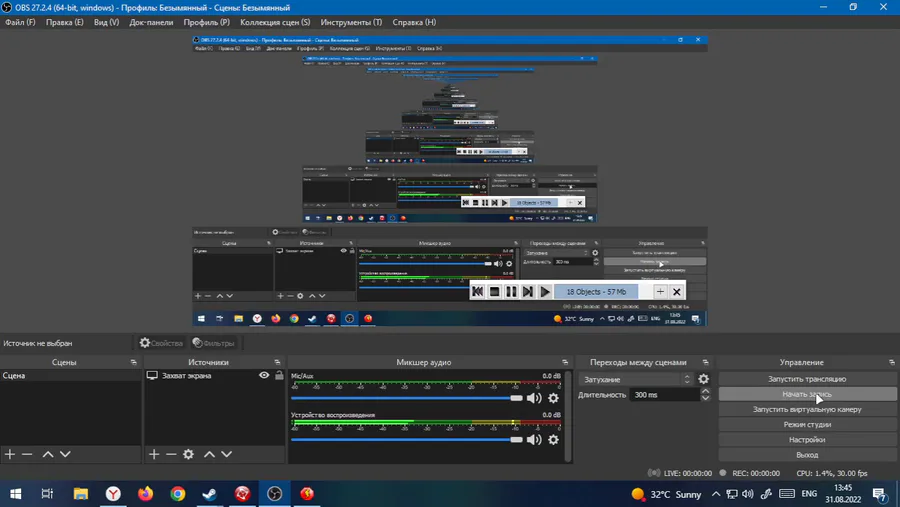Undock Переходы между сценами panel icon
The width and height of the screenshot is (900, 507).
tap(705, 362)
